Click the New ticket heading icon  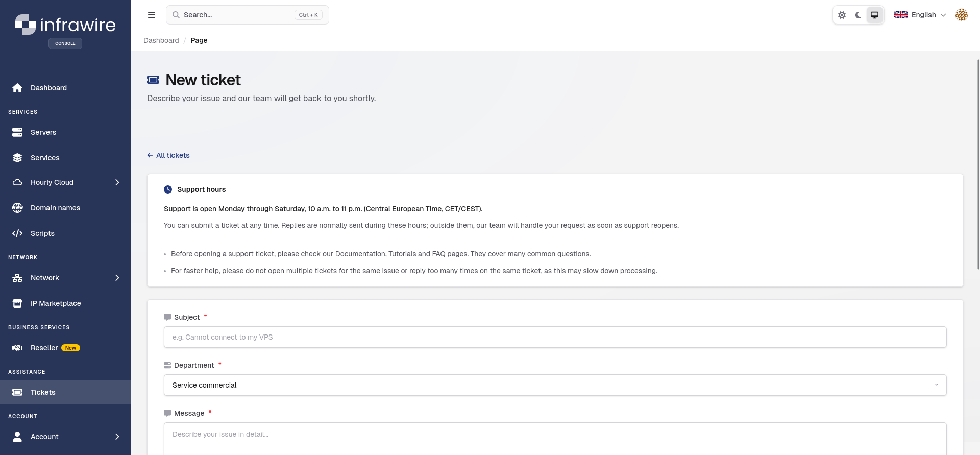(153, 80)
